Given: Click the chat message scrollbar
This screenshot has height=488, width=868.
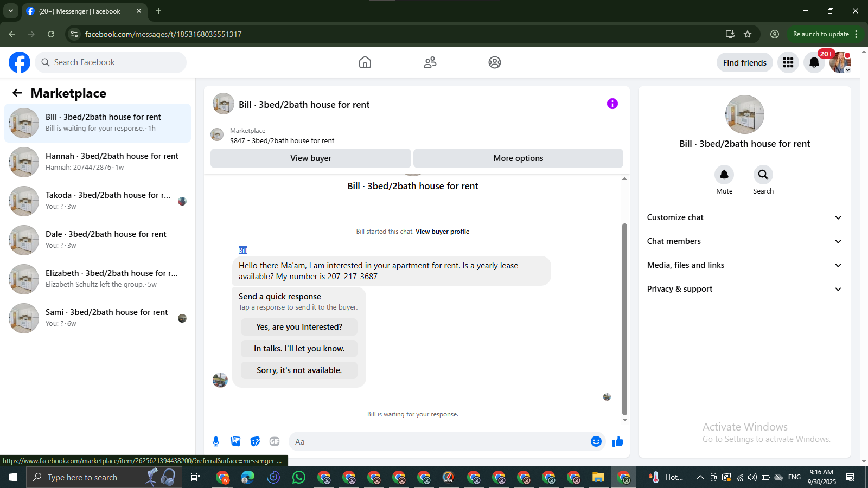Looking at the screenshot, I should pyautogui.click(x=624, y=319).
